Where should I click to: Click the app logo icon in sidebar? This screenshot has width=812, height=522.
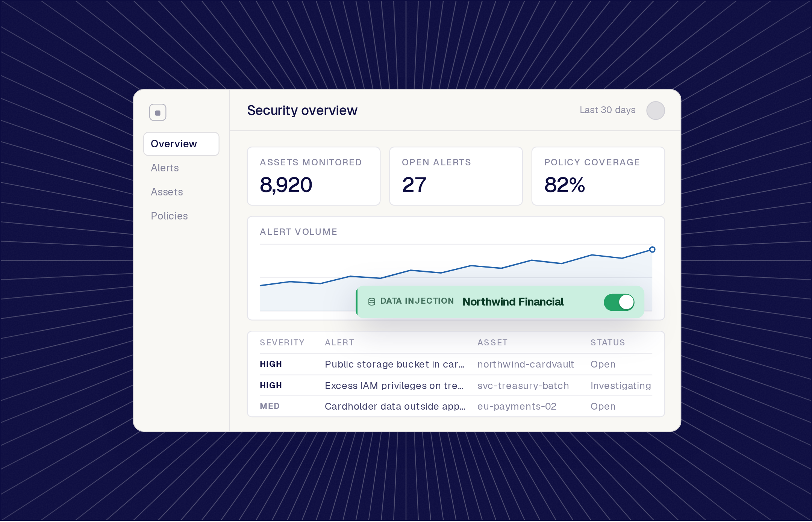click(158, 112)
